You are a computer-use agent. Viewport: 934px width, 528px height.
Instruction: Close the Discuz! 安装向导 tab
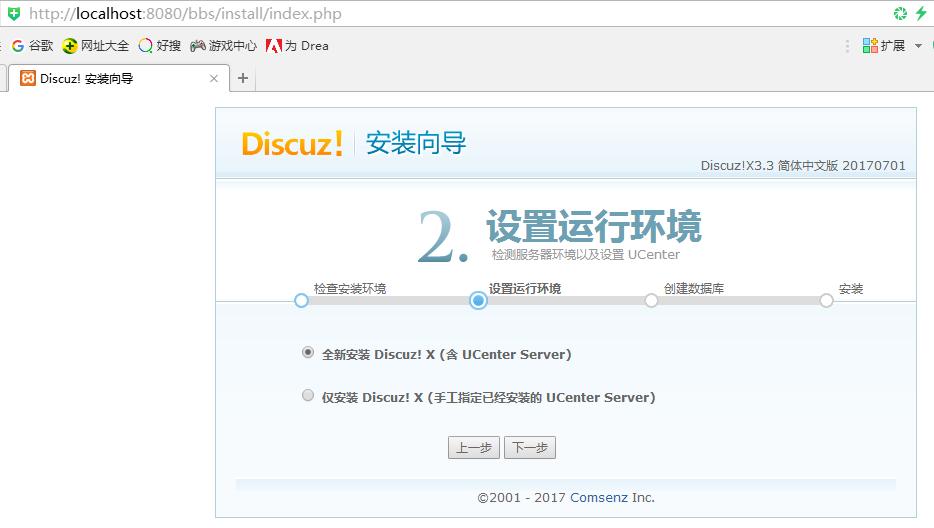coord(214,79)
